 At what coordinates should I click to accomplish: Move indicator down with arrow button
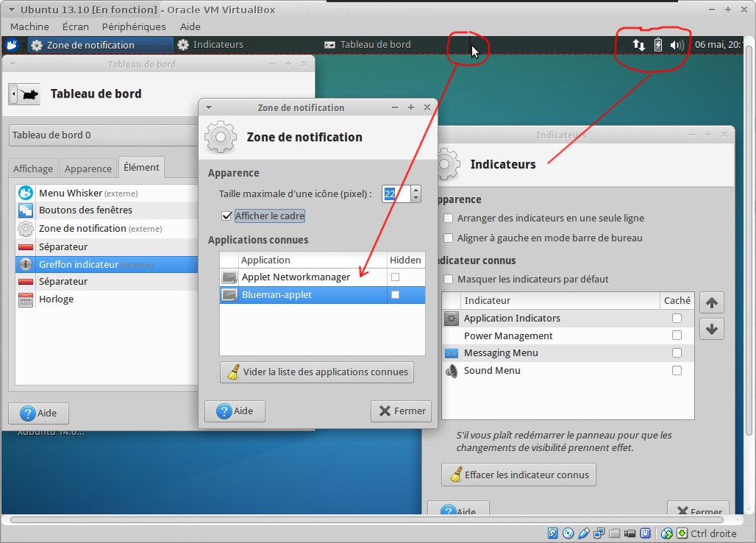[x=711, y=329]
